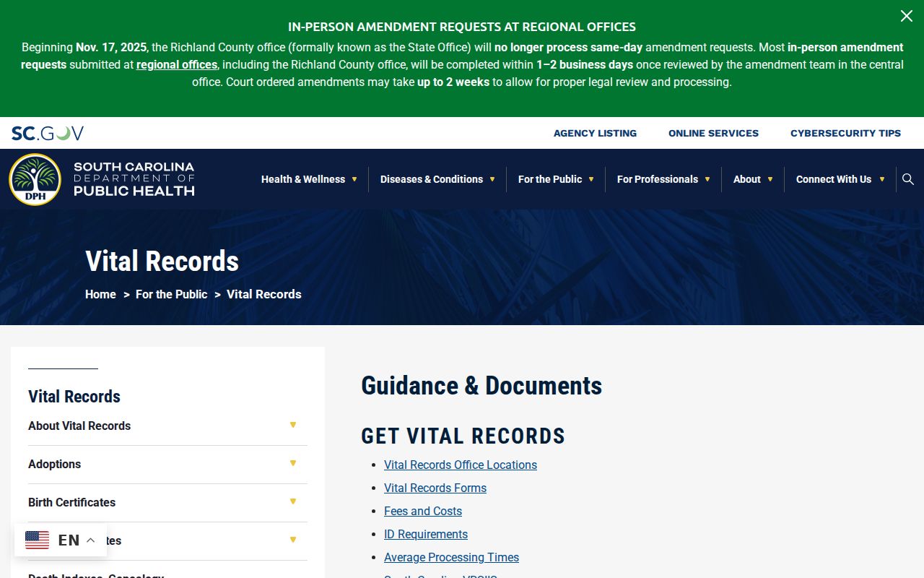Viewport: 924px width, 578px height.
Task: Visit Cybersecurity Tips link
Action: (x=845, y=133)
